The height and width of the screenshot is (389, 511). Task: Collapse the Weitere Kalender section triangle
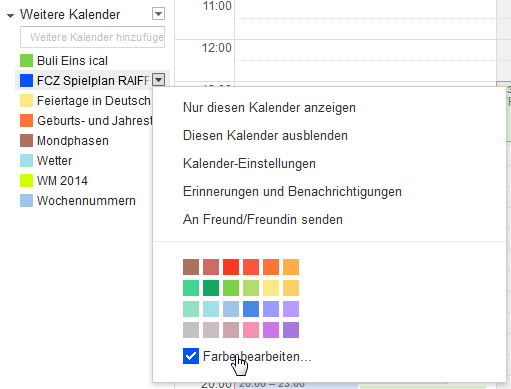point(11,15)
